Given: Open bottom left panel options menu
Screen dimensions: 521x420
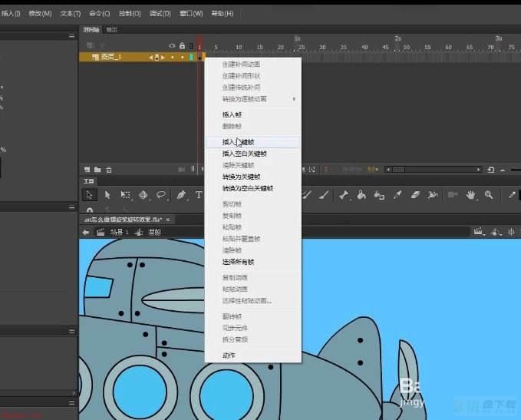Looking at the screenshot, I should [71, 402].
